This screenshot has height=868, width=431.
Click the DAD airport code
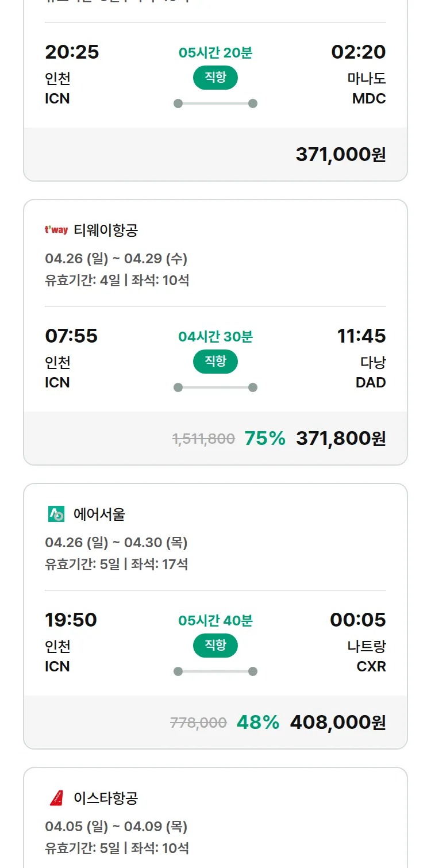371,382
